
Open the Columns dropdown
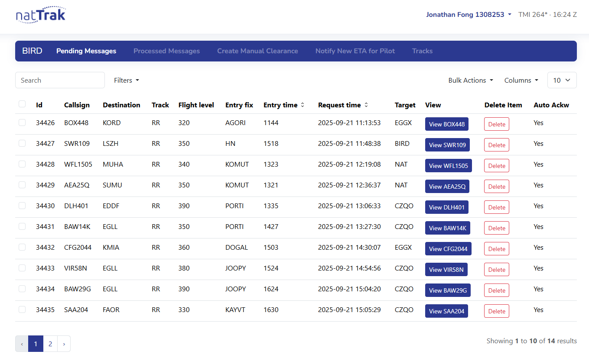click(x=521, y=80)
